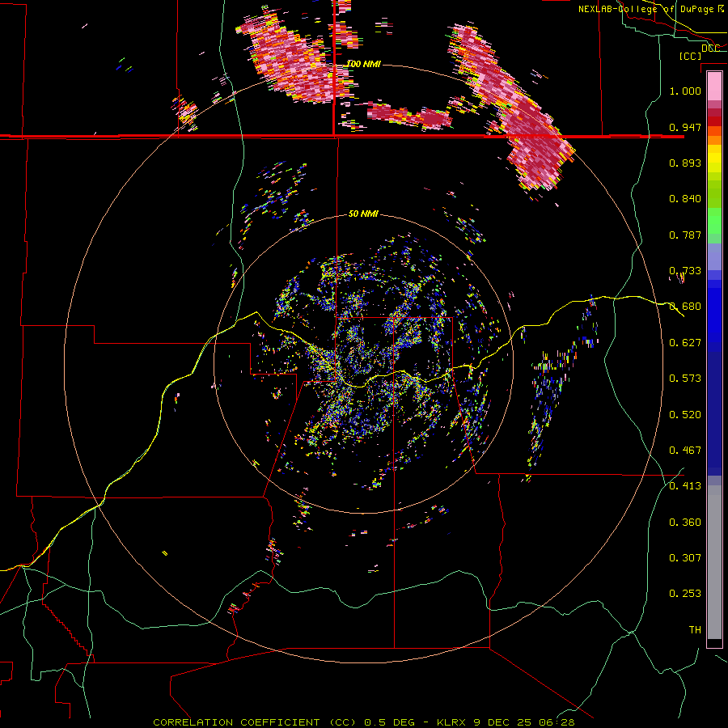
Task: Click the 0.307 scale value
Action: tap(685, 557)
